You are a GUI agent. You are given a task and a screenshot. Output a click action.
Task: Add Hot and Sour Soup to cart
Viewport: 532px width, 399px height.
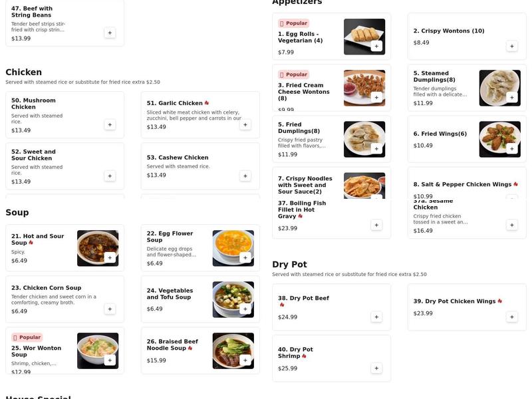(109, 256)
